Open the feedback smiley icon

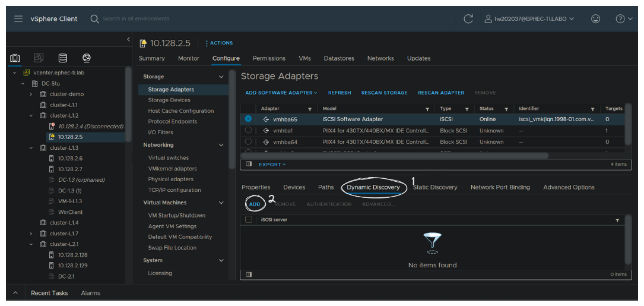point(595,19)
